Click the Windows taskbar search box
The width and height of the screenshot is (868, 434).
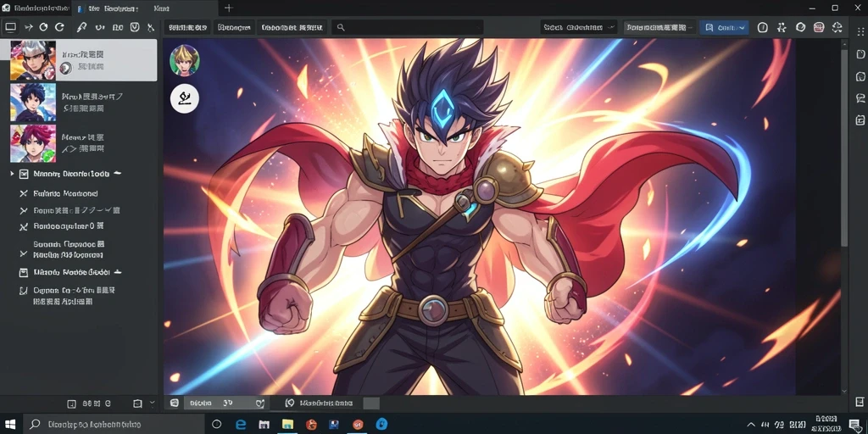[x=114, y=424]
